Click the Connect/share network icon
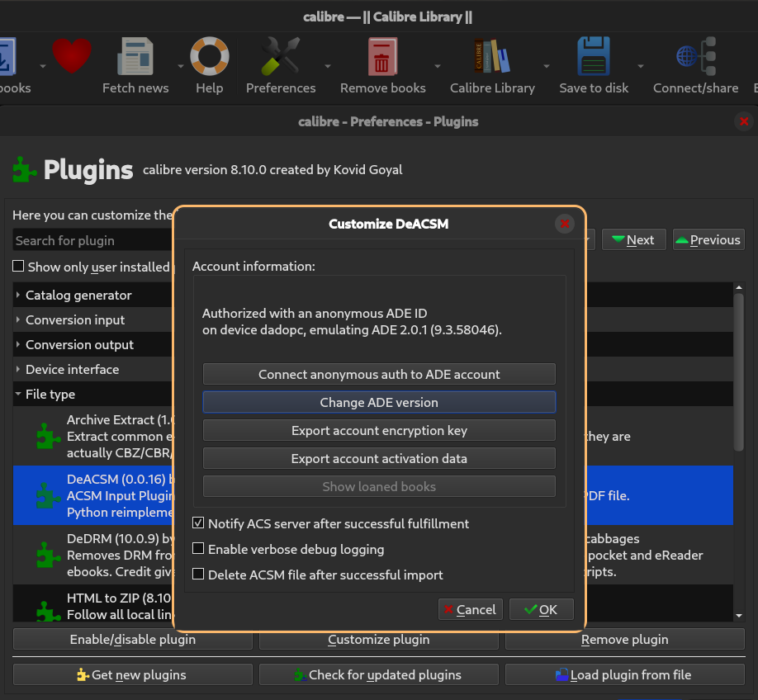The width and height of the screenshot is (758, 700). 695,59
